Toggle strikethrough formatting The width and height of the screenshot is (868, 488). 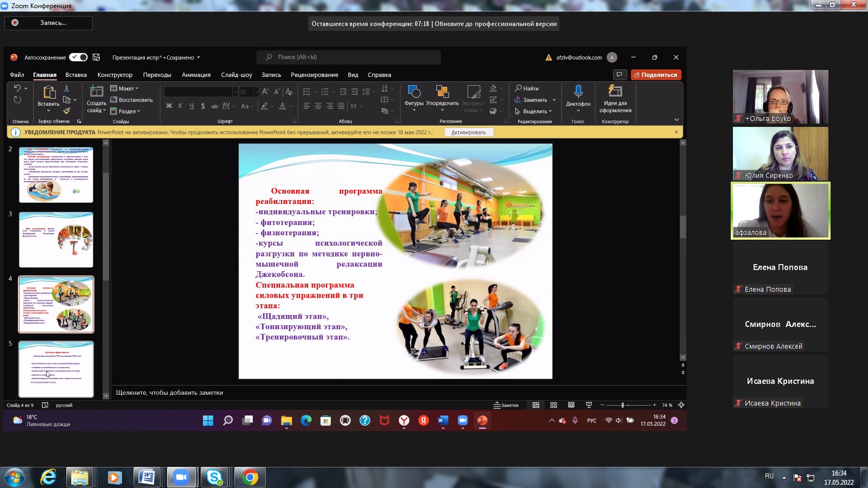click(214, 106)
